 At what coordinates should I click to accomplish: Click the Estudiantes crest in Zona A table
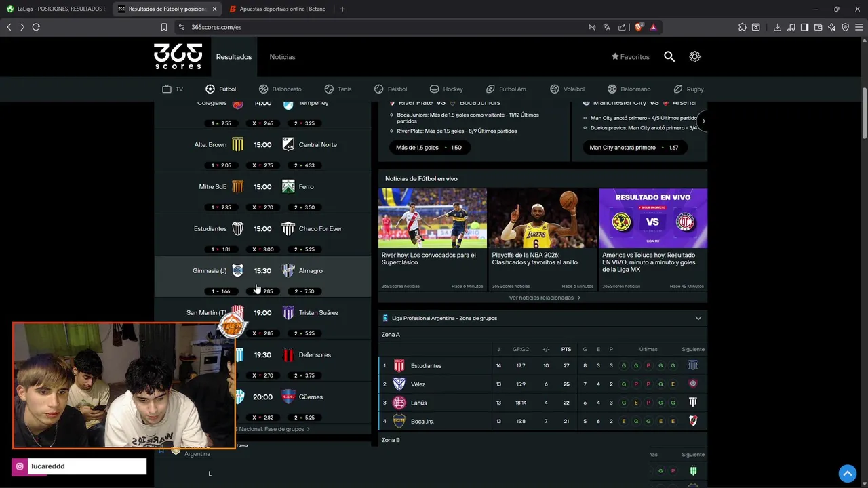399,365
